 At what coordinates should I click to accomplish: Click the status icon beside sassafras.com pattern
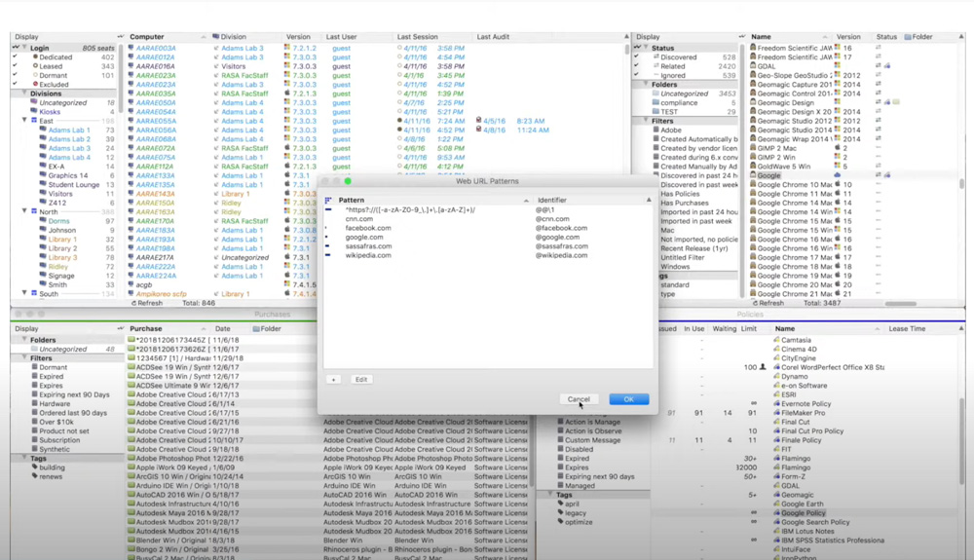pos(328,245)
